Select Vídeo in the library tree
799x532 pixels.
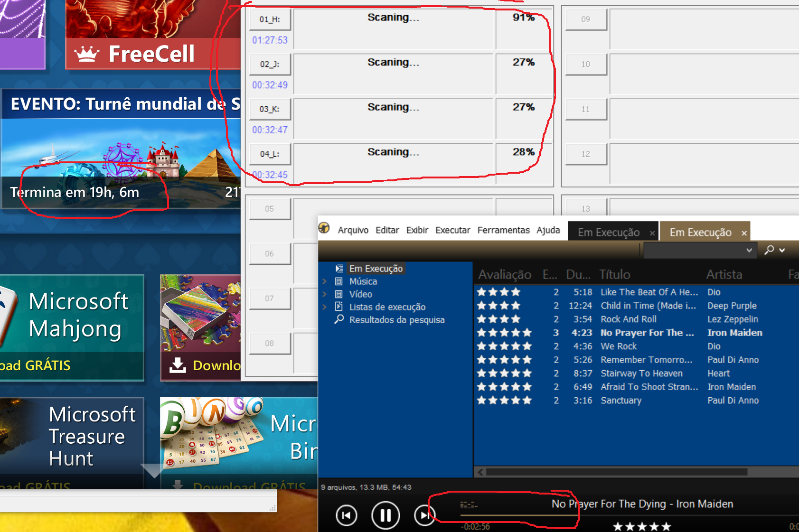click(x=361, y=294)
